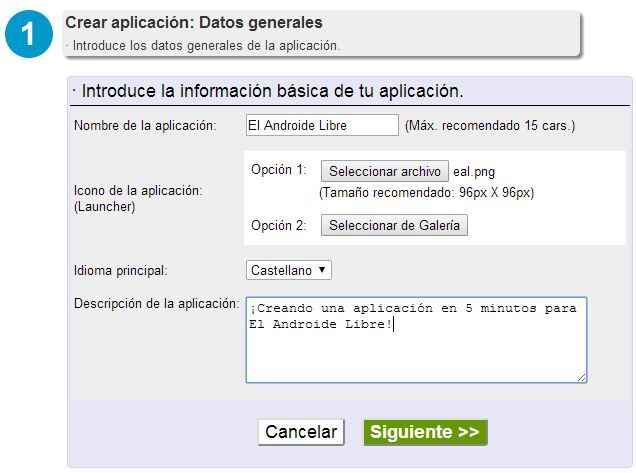
Task: Focus the application name input field
Action: point(322,125)
